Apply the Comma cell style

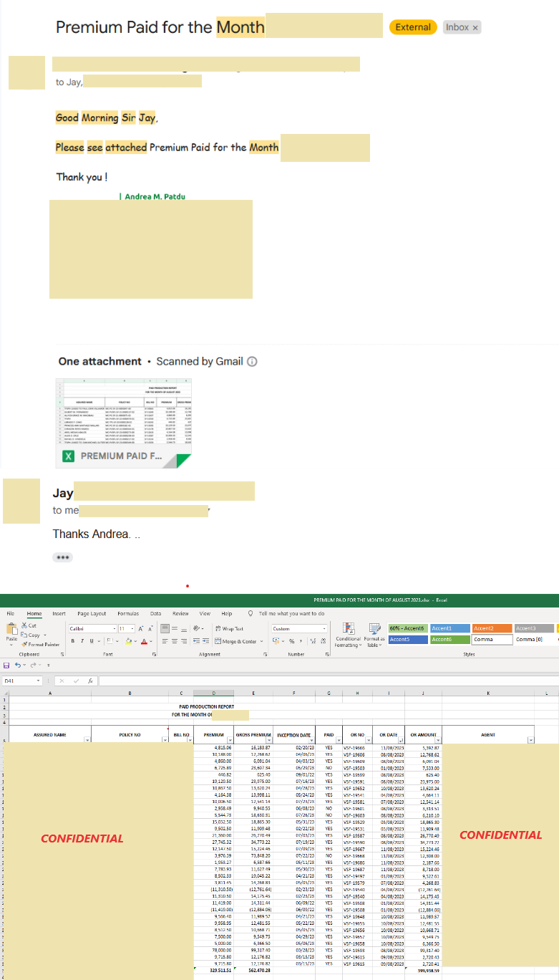tap(492, 640)
